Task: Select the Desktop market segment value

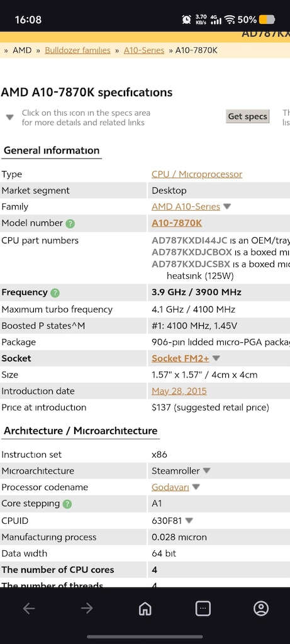Action: point(169,191)
